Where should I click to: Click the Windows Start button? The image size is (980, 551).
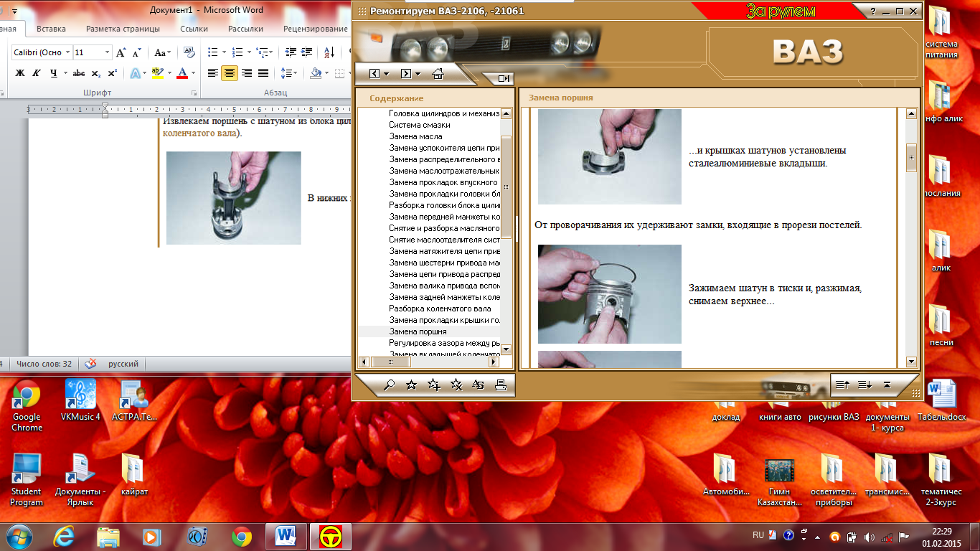tap(18, 536)
